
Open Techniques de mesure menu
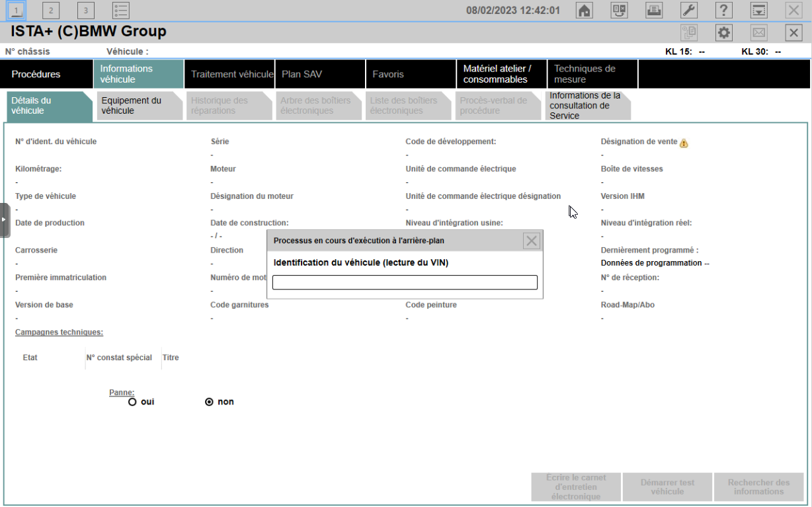pos(592,74)
